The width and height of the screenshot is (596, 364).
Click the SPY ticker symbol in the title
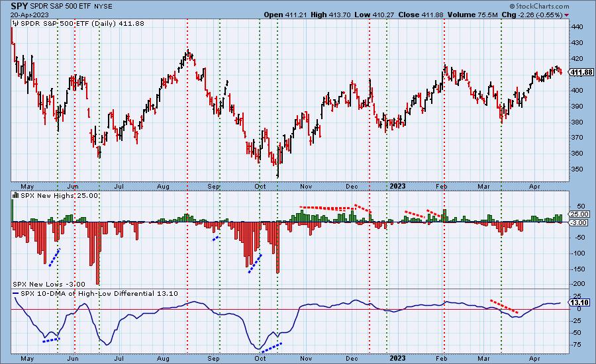coord(19,6)
